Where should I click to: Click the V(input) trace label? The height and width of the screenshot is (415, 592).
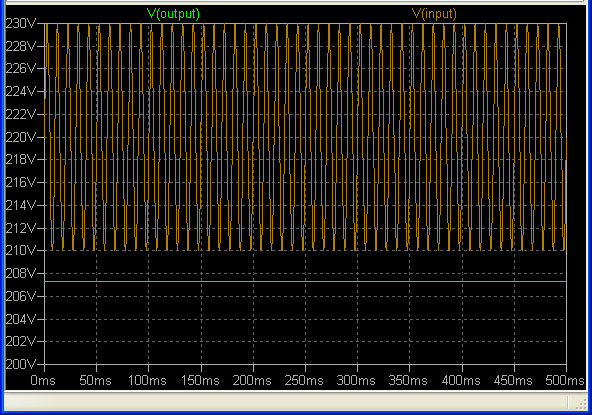click(x=434, y=14)
